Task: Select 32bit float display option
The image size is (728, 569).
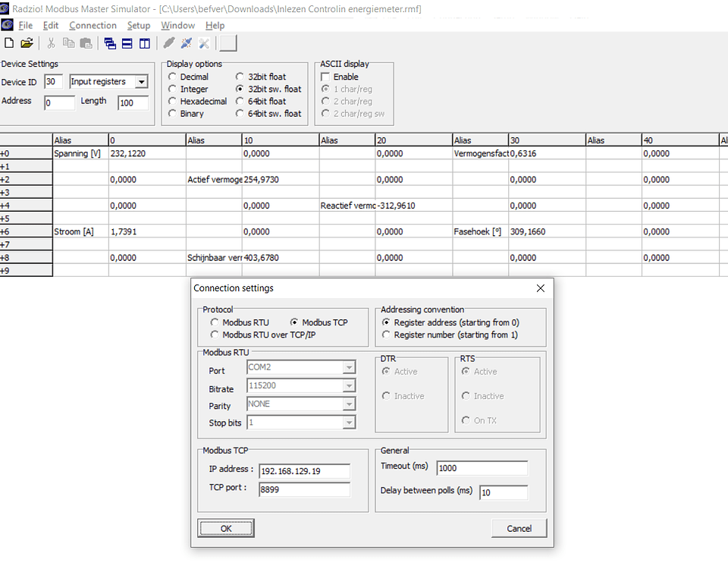Action: coord(261,77)
